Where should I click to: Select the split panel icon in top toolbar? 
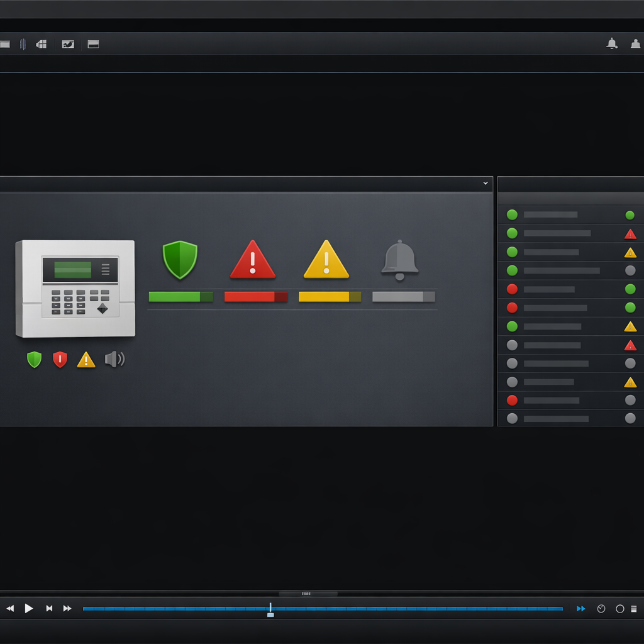[93, 44]
